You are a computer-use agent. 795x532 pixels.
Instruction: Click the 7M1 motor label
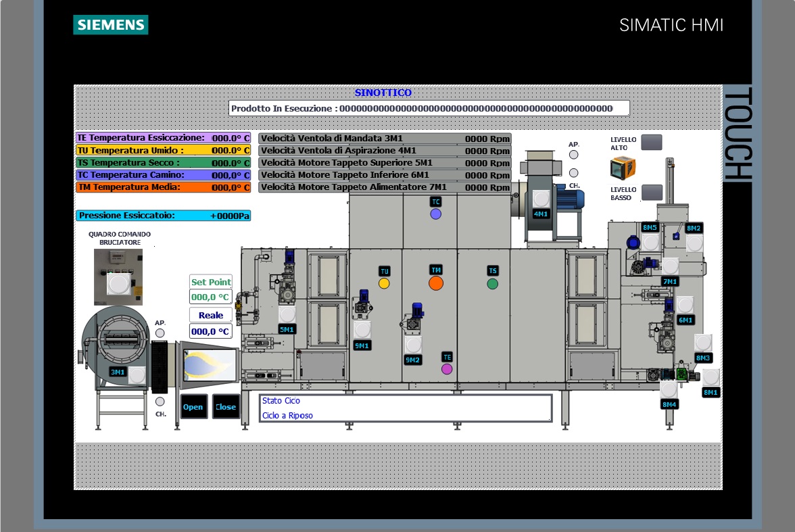click(671, 281)
